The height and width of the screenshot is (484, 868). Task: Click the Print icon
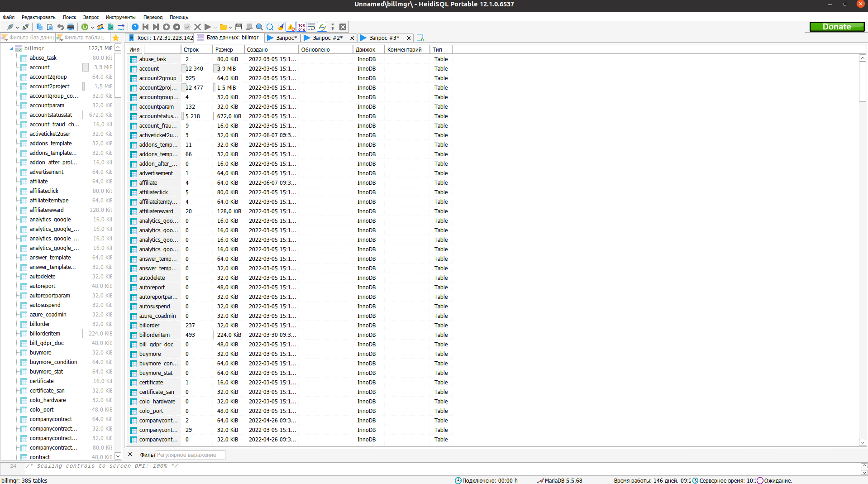(x=71, y=27)
